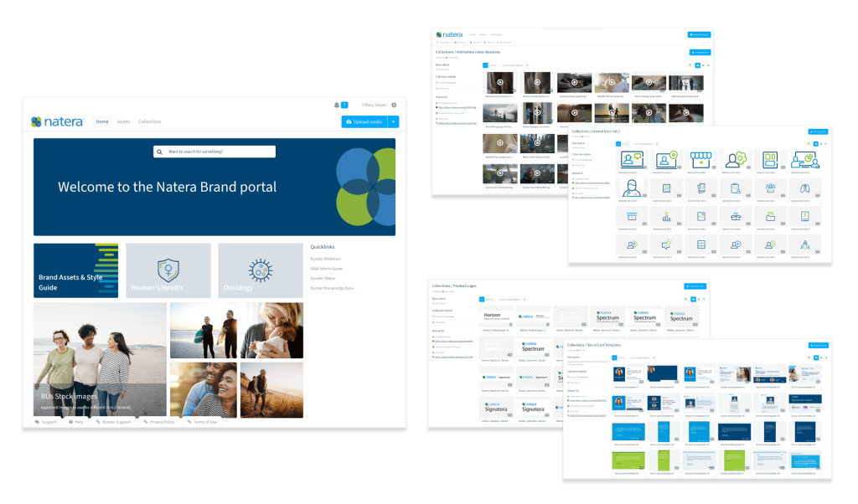Click the 'Want to search for something?' field
This screenshot has width=858, height=504.
tap(220, 152)
